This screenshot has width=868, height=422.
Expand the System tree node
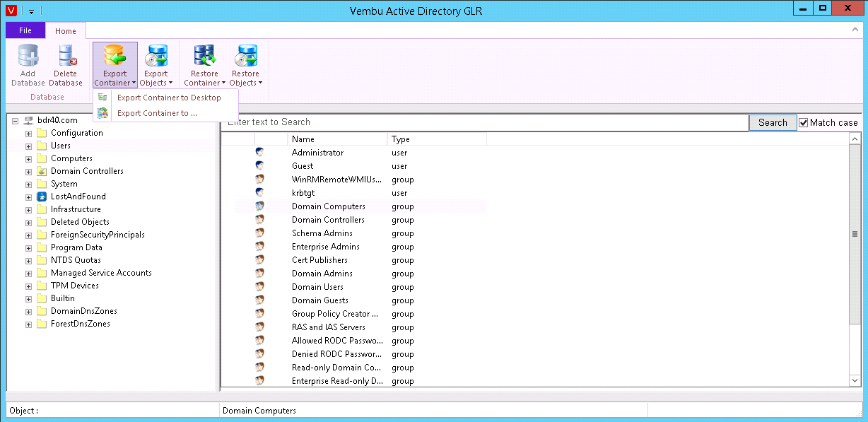pos(28,184)
